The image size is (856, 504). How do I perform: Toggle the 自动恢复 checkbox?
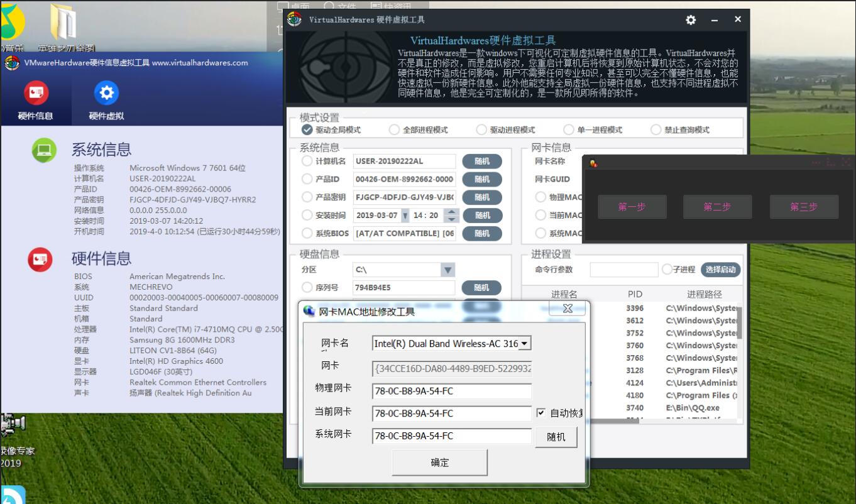pyautogui.click(x=540, y=413)
